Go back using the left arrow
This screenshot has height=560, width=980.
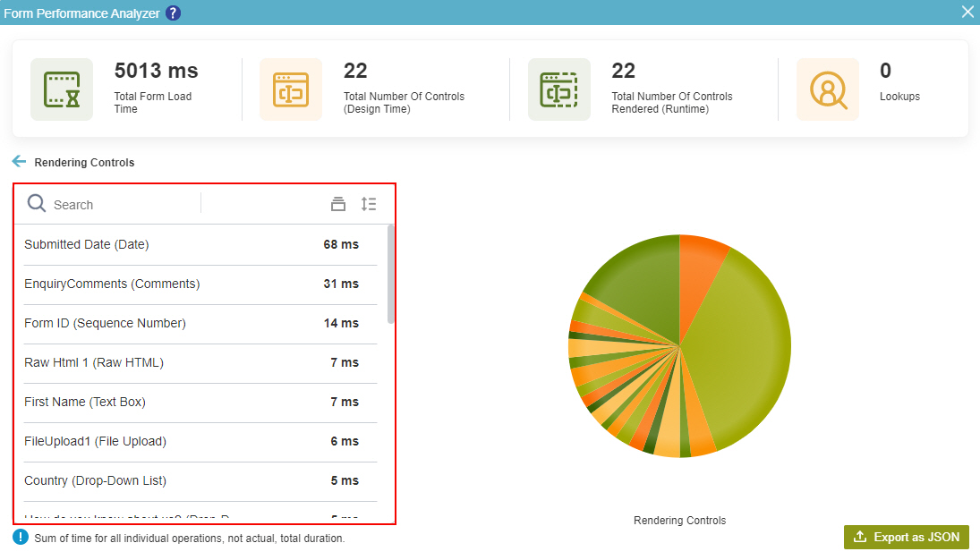[19, 162]
